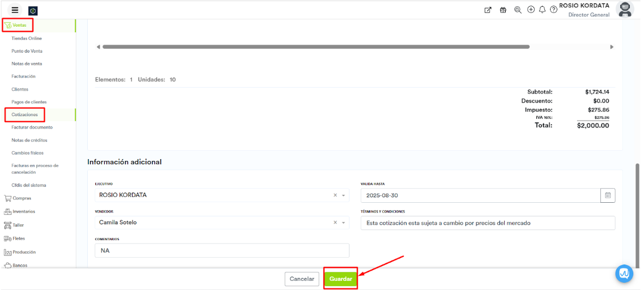
Task: Expand the Ejecutivo dropdown arrow
Action: (343, 195)
